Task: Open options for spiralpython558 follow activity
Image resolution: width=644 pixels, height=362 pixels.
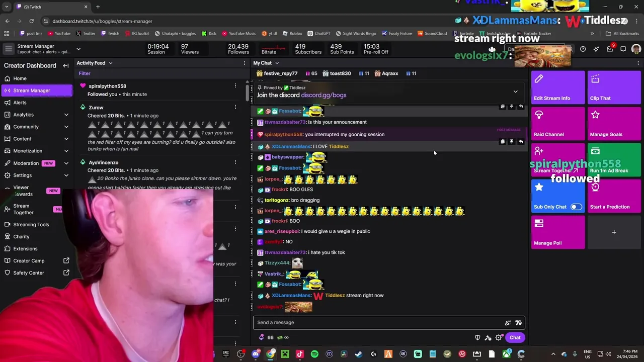Action: tap(235, 86)
